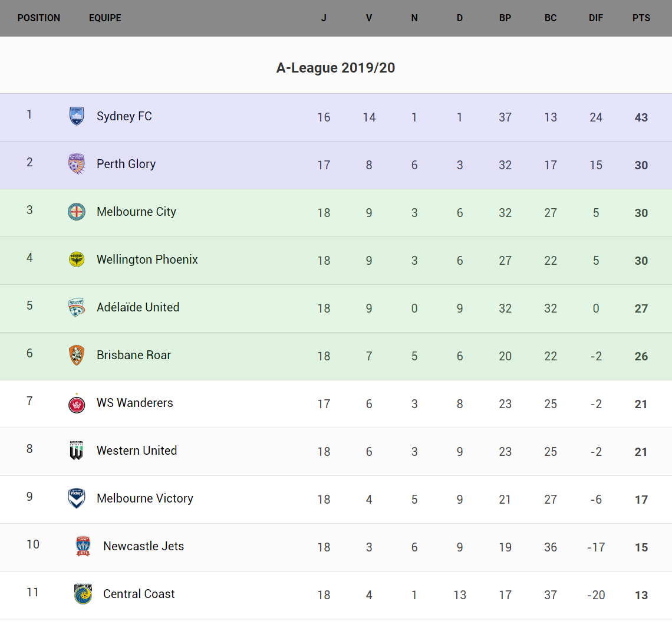
Task: Click the Central Coast Mariners logo
Action: click(83, 594)
